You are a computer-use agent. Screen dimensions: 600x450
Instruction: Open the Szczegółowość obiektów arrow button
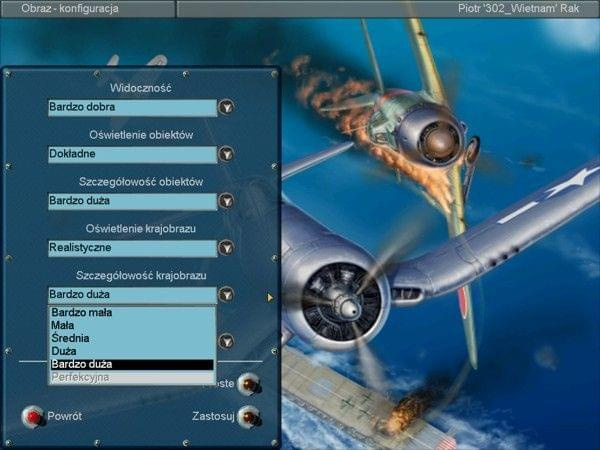pos(226,201)
